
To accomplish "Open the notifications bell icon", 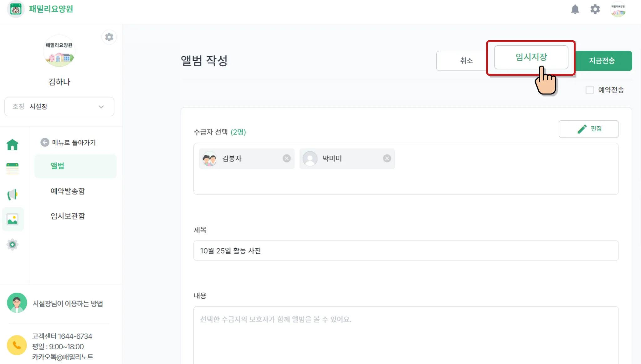I will [x=575, y=9].
